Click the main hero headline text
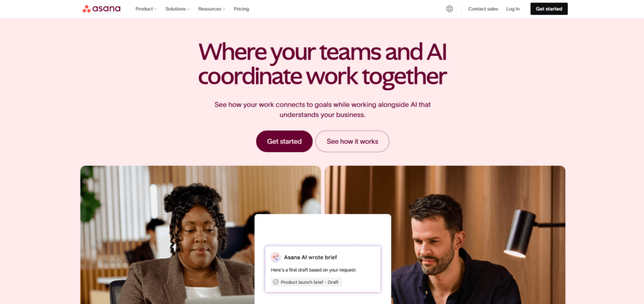This screenshot has height=304, width=644. tap(323, 64)
